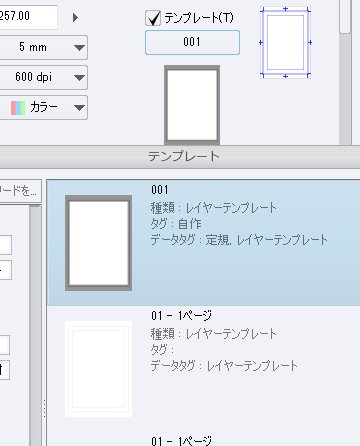Click the arrow beside the 257.00 field

coord(75,17)
